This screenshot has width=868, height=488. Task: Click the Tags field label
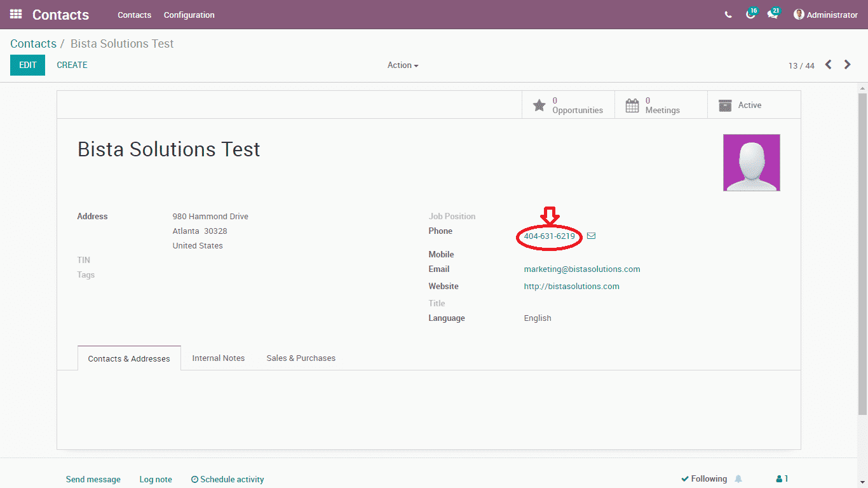(86, 275)
